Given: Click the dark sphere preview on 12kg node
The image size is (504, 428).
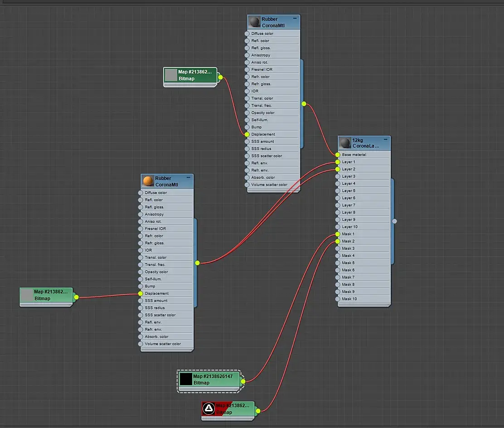Looking at the screenshot, I should (x=345, y=143).
